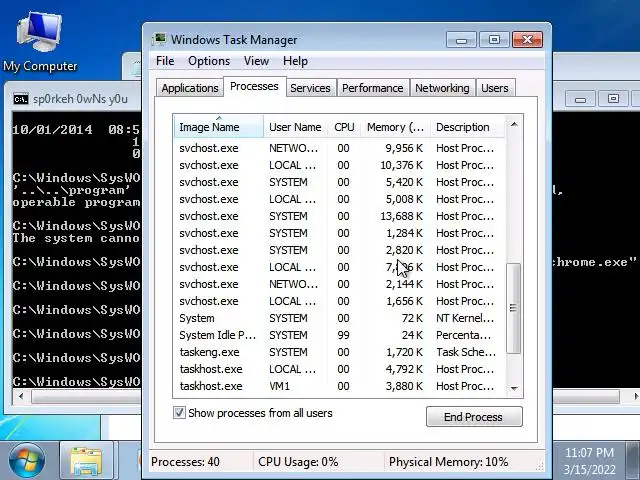Sort by the Memory column header

(x=395, y=127)
